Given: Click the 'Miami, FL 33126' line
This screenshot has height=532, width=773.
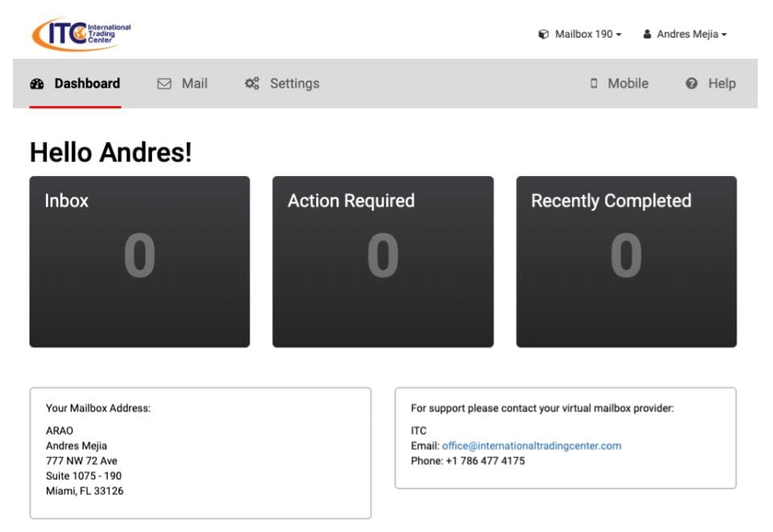Looking at the screenshot, I should click(84, 491).
